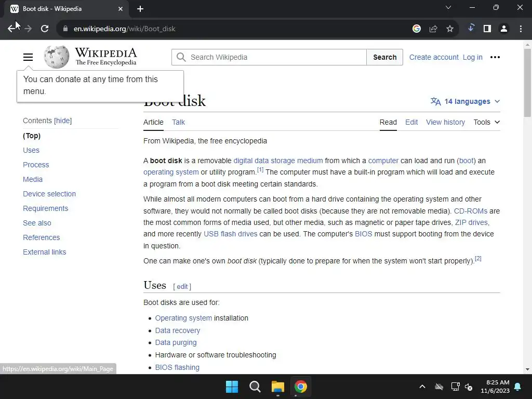Open Windows taskbar search
Screen dimensions: 532x399
(x=255, y=387)
